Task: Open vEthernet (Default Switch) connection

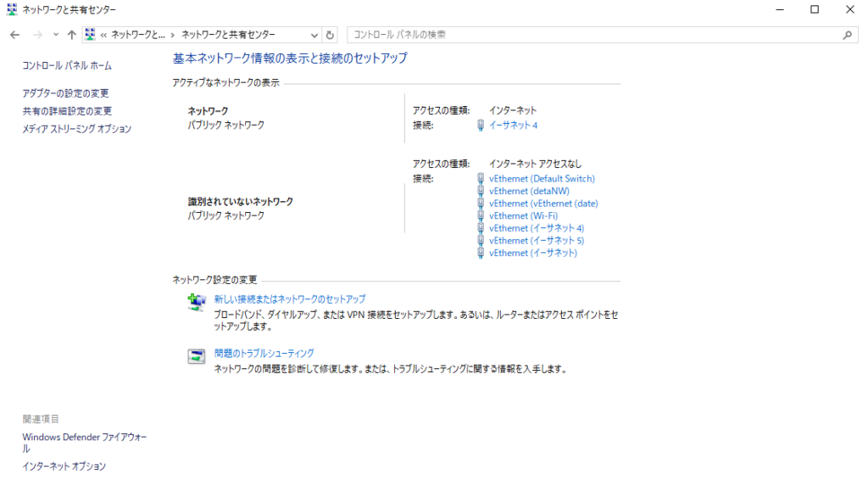Action: point(542,179)
